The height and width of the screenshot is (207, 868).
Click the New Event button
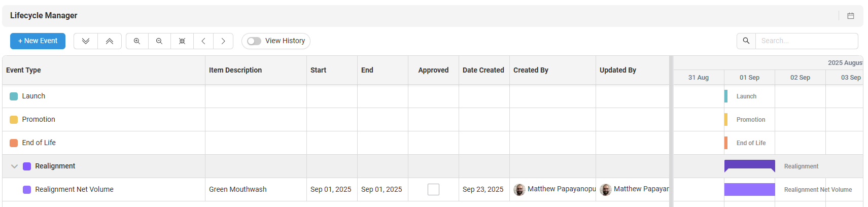[38, 41]
